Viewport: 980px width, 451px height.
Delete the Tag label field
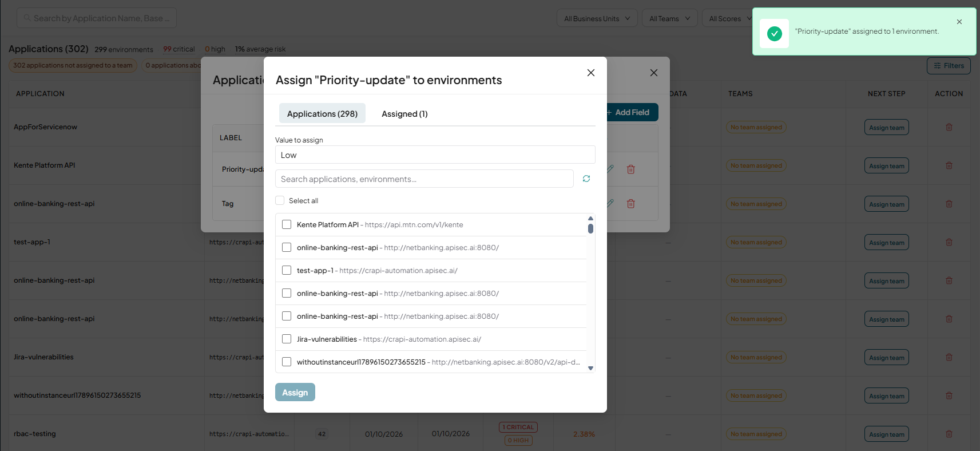click(x=631, y=203)
